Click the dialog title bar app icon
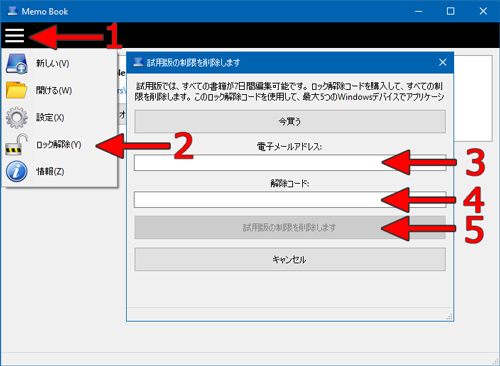500x366 pixels. click(x=138, y=62)
